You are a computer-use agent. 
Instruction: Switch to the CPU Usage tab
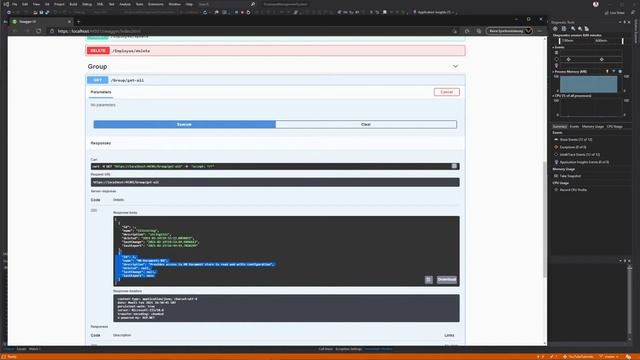tap(615, 127)
